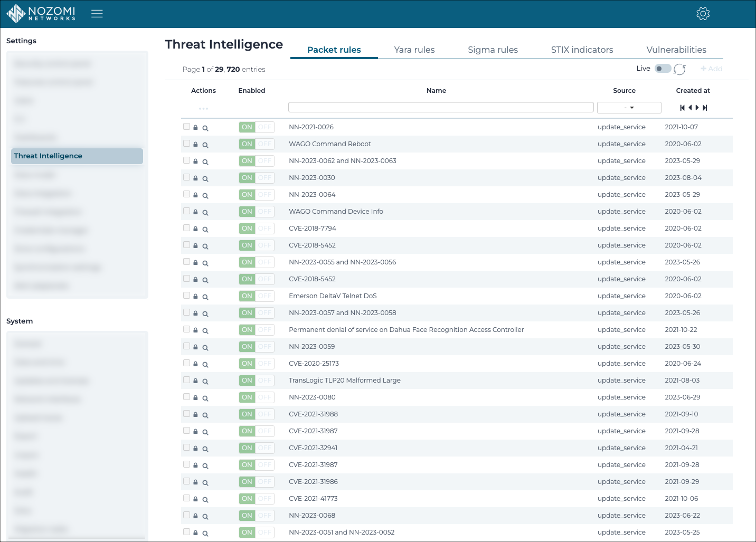Click the CVE-2021-31988 rule name
This screenshot has height=542, width=756.
pyautogui.click(x=313, y=414)
